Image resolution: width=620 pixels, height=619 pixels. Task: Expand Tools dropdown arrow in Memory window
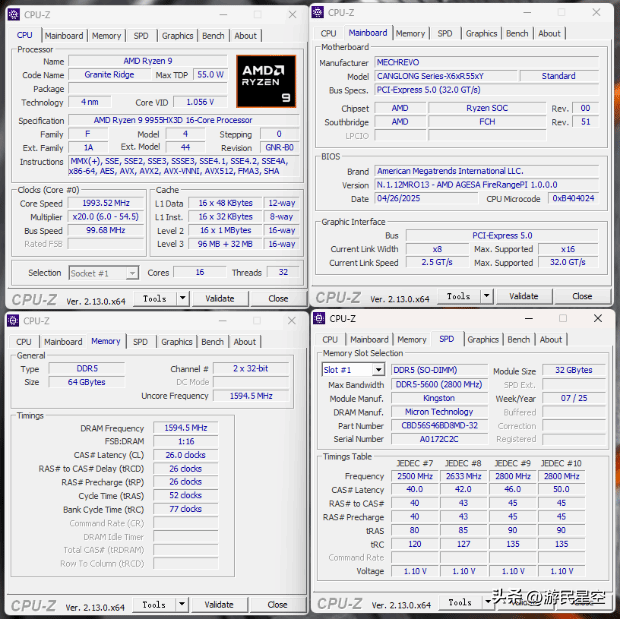pos(182,604)
